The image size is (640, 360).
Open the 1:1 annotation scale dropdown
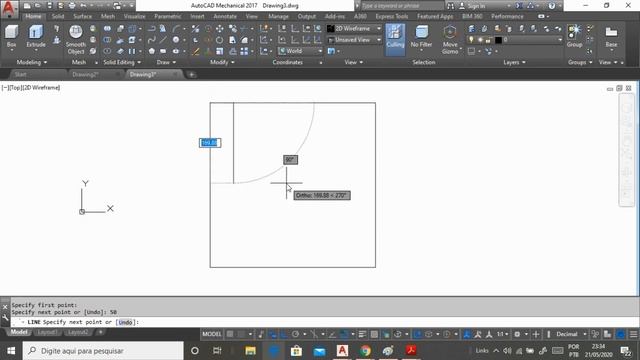point(502,334)
